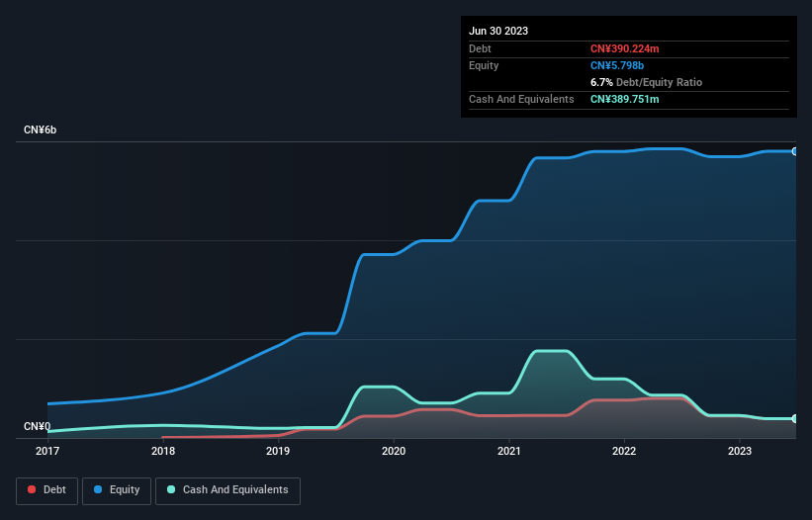
Task: Click the 6.7% Debt/Equity Ratio text
Action: click(x=646, y=82)
